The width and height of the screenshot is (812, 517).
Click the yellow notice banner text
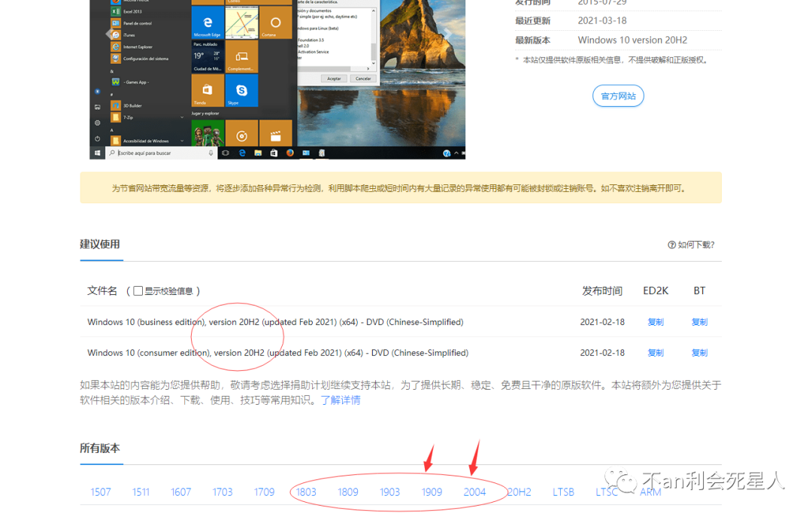(x=398, y=188)
